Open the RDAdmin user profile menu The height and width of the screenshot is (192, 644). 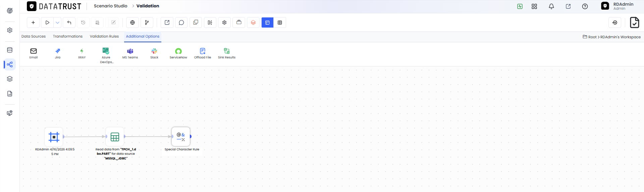(617, 6)
